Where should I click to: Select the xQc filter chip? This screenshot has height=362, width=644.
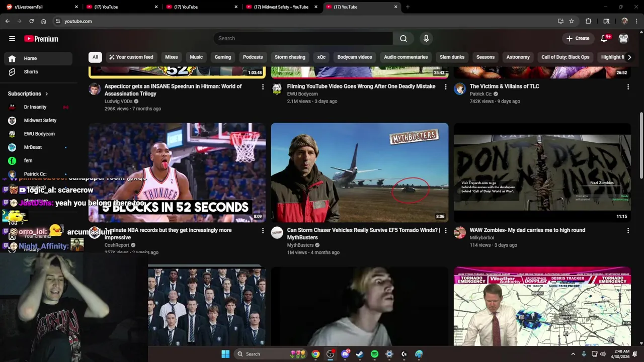321,57
